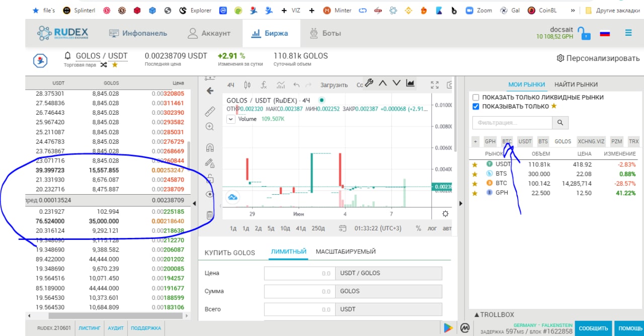Click the price alert bell icon
This screenshot has width=644, height=336.
click(x=67, y=56)
